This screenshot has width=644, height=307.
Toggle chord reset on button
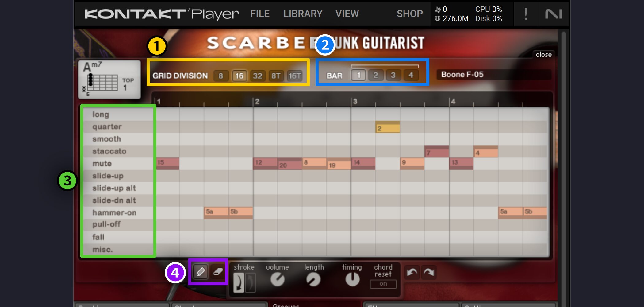coord(383,284)
